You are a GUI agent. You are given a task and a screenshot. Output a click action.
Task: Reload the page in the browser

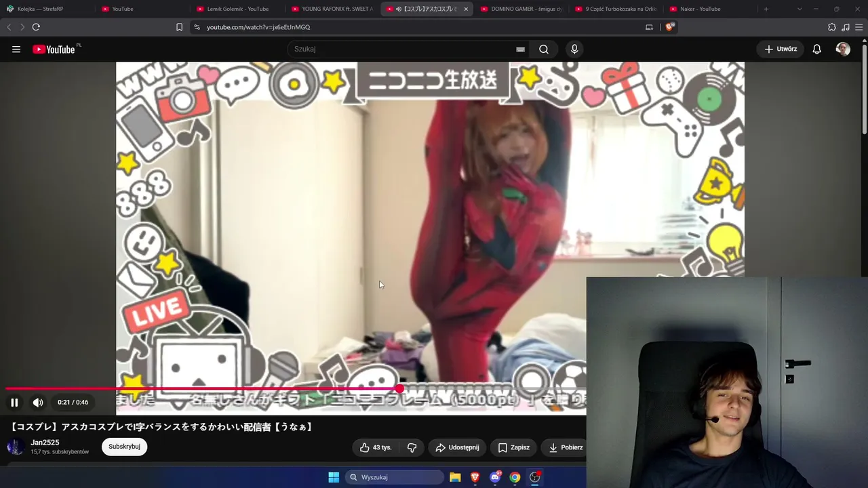pyautogui.click(x=36, y=27)
